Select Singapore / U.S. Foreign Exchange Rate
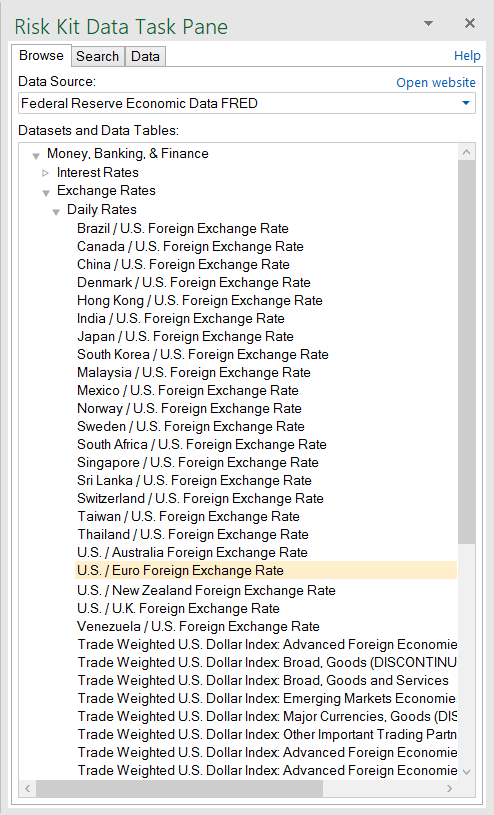494x815 pixels. [x=198, y=462]
